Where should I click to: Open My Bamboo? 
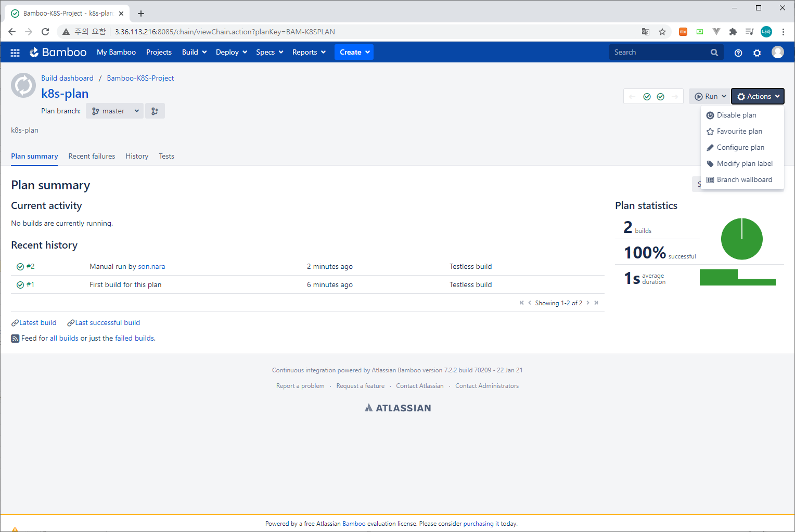click(x=116, y=52)
